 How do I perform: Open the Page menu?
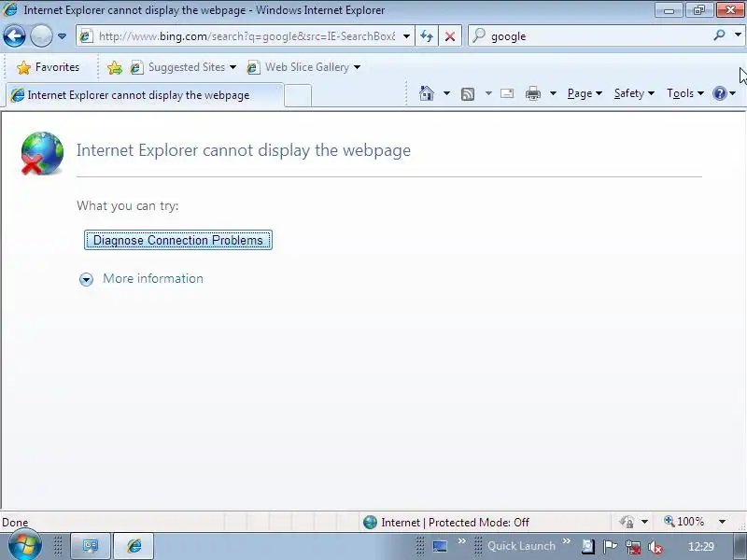pyautogui.click(x=585, y=93)
